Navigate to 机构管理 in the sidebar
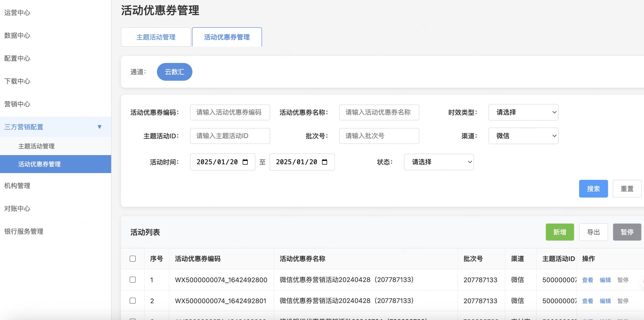The image size is (644, 320). [17, 186]
